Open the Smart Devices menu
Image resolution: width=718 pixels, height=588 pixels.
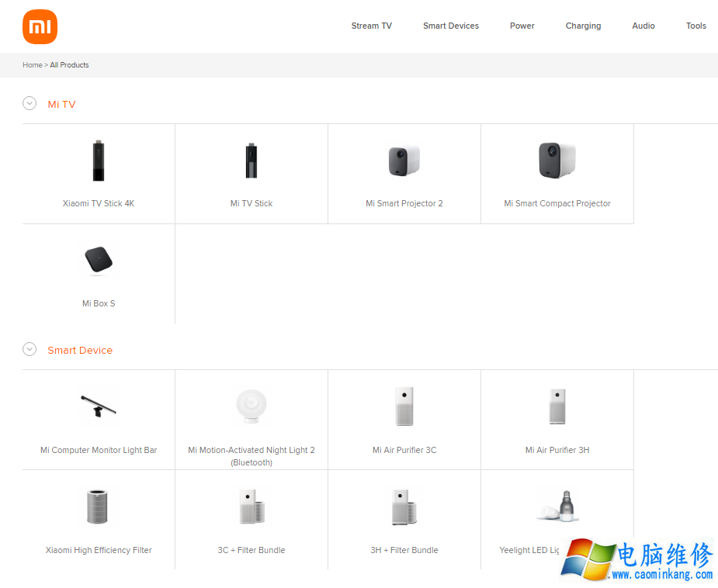(x=450, y=26)
